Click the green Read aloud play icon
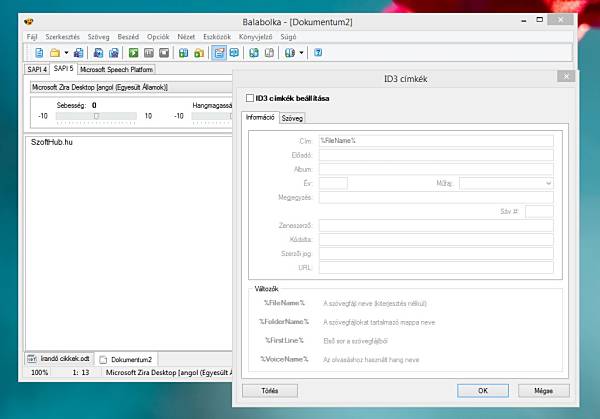The width and height of the screenshot is (600, 419). [133, 53]
